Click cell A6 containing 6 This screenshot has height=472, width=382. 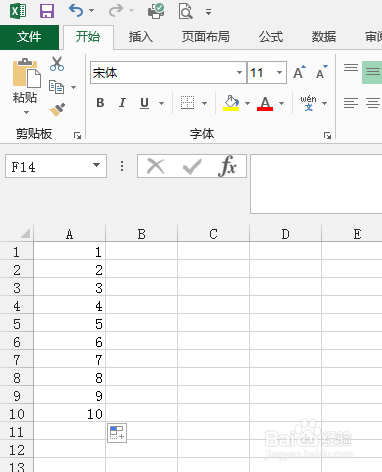pos(69,342)
